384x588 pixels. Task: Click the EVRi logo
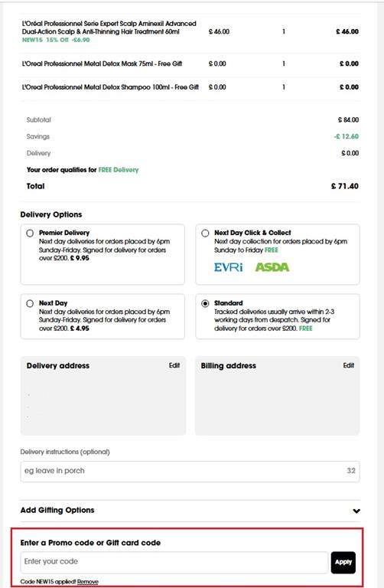(228, 267)
